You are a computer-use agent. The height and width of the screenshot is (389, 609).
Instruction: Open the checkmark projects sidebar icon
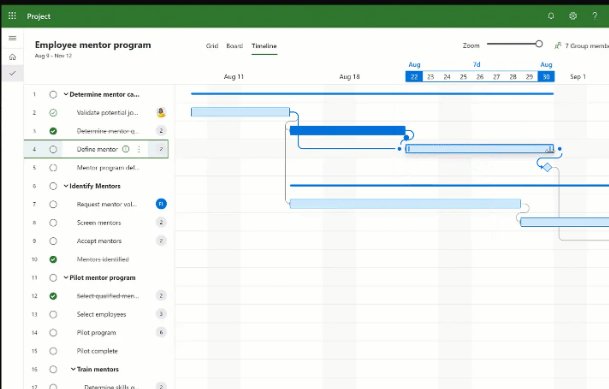click(x=12, y=73)
